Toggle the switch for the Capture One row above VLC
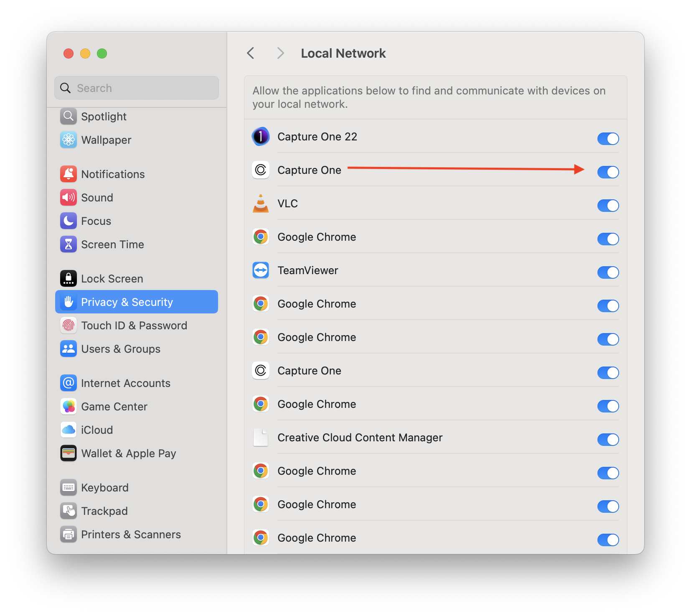Screen dimensions: 691x616 608,172
